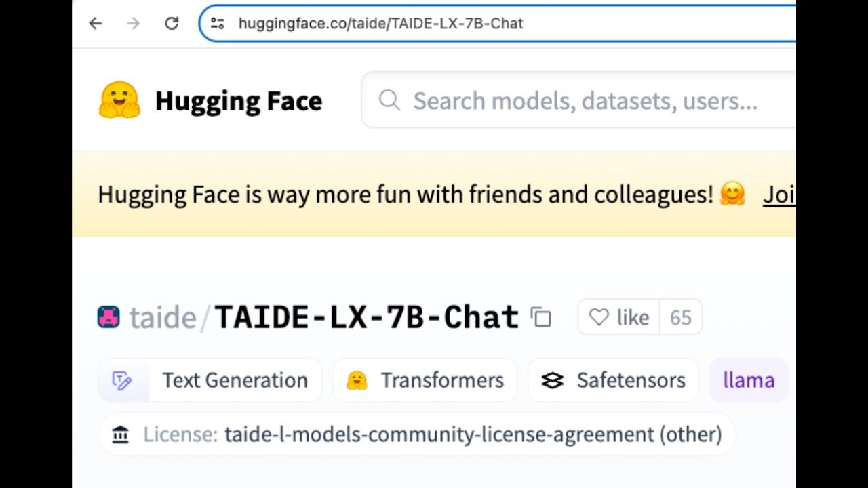Image resolution: width=868 pixels, height=488 pixels.
Task: Open the taide organization link
Action: coord(163,317)
